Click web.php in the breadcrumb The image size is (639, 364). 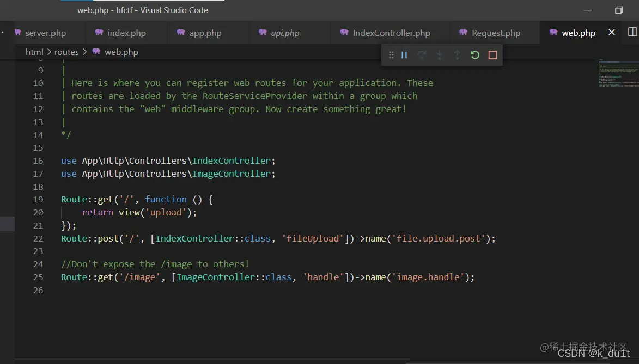[121, 52]
